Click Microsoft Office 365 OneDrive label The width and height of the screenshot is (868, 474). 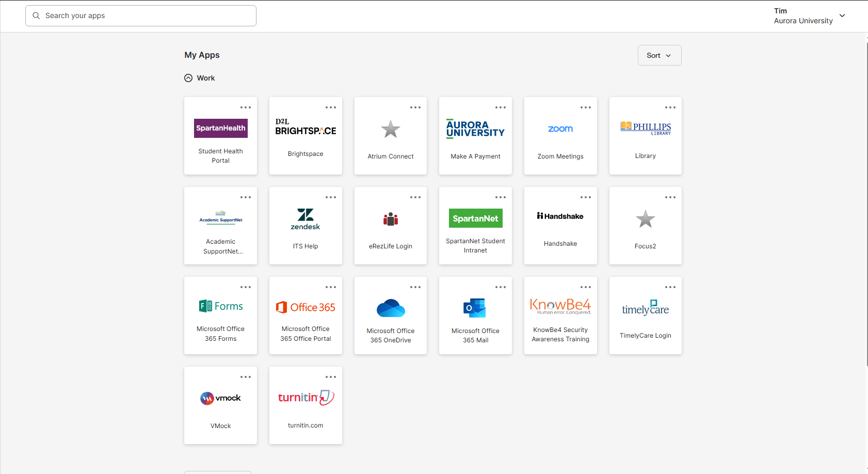[391, 336]
